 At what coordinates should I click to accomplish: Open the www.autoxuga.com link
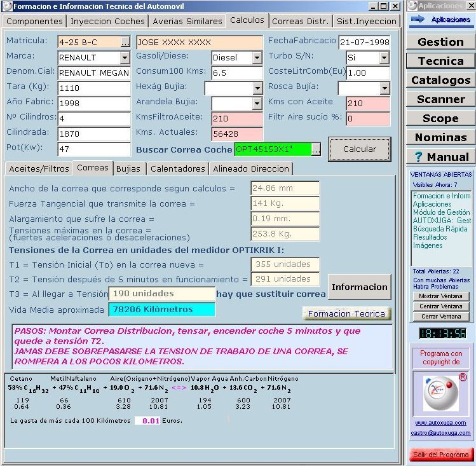coord(440,423)
